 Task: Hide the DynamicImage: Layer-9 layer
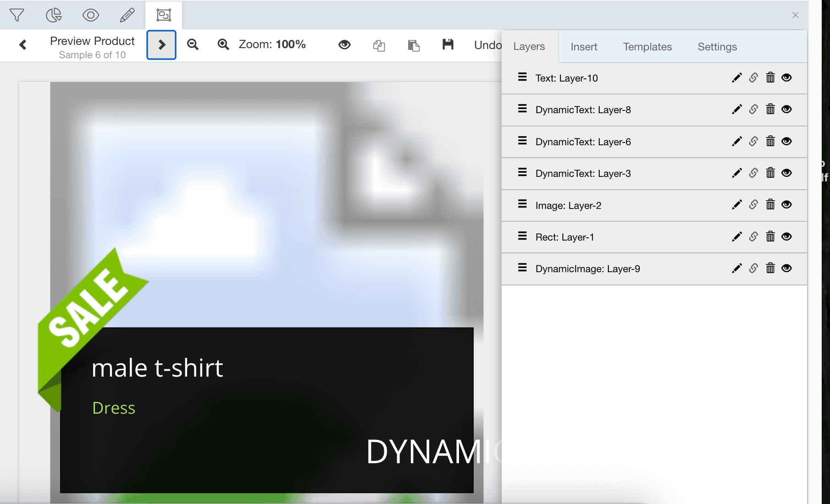click(787, 268)
